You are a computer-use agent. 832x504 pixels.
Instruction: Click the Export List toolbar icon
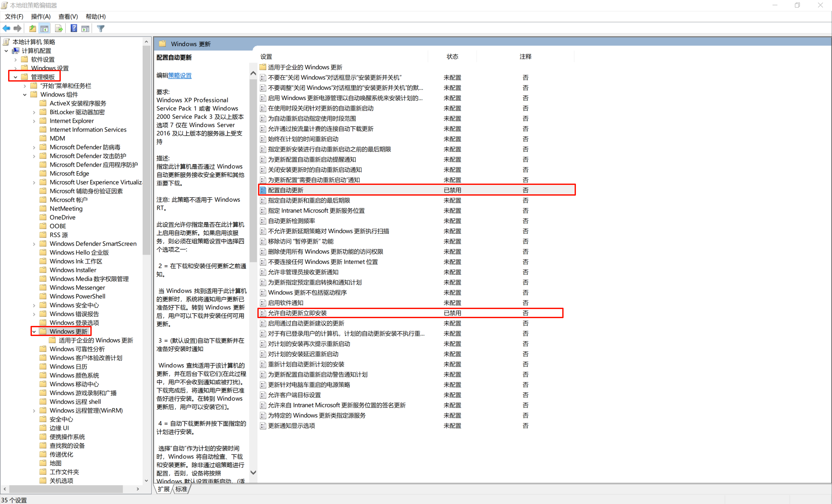pos(59,29)
